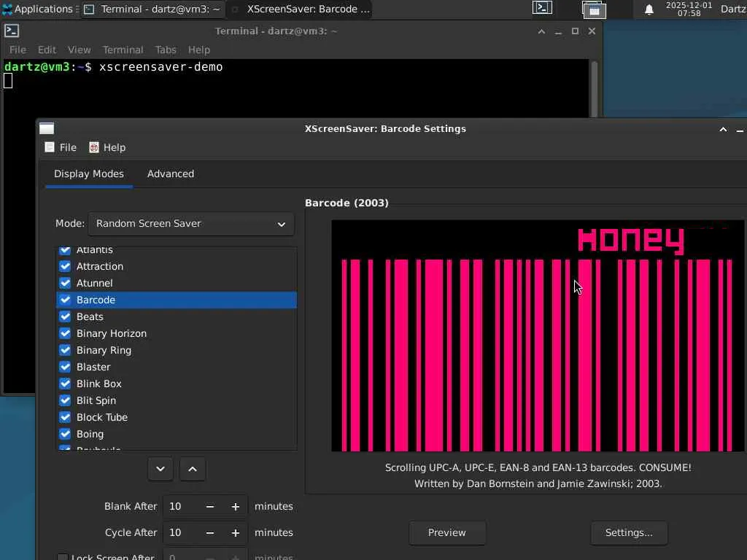Click the Terminal window title bar icon
The height and width of the screenshot is (560, 747).
coord(12,31)
